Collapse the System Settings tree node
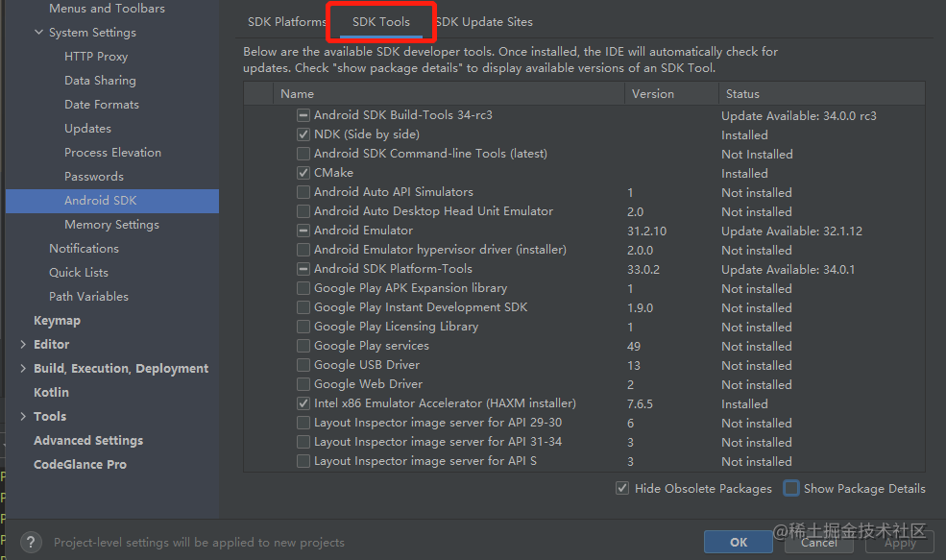The image size is (946, 560). click(x=38, y=32)
